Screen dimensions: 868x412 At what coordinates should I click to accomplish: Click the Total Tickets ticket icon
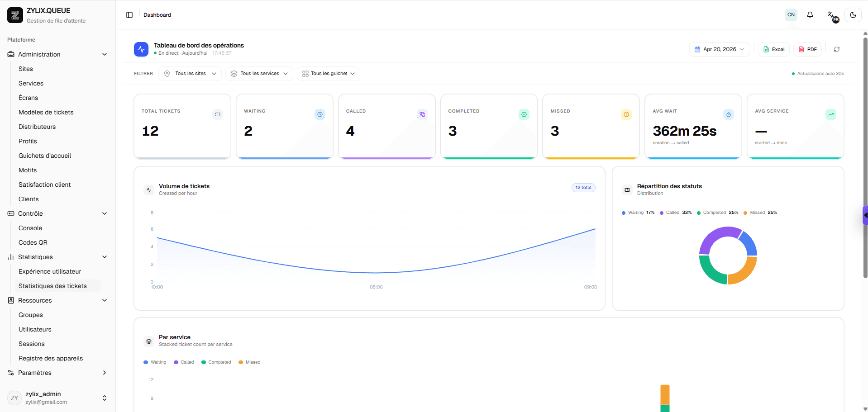coord(218,114)
